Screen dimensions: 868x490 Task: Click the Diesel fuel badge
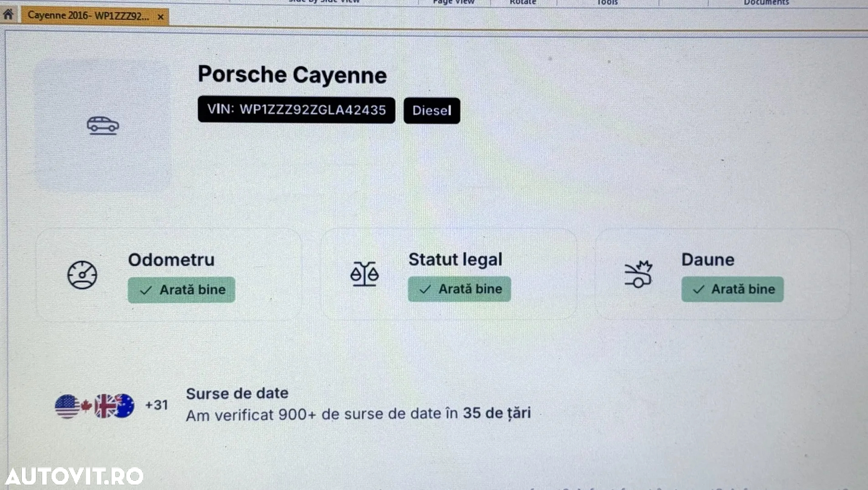pyautogui.click(x=431, y=110)
